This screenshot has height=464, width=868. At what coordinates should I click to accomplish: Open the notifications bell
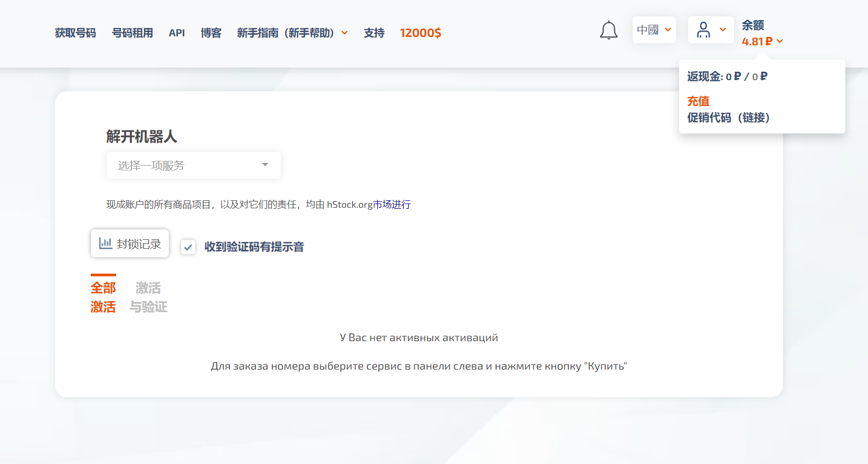[608, 31]
